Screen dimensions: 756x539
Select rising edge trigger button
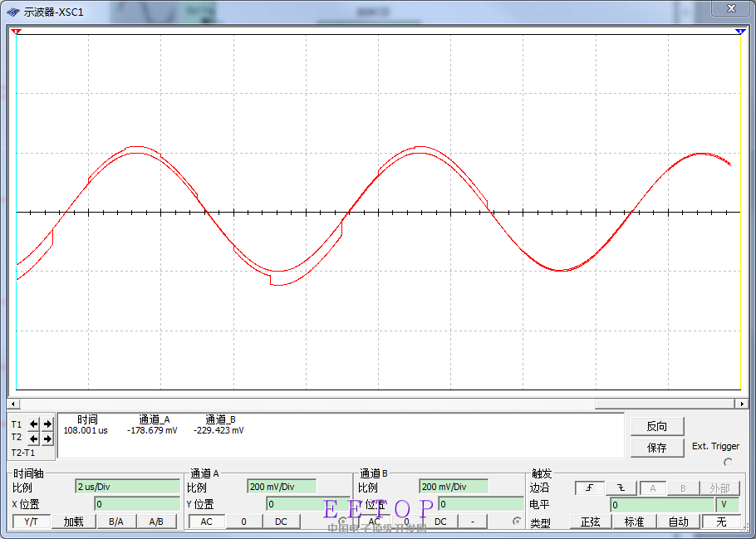coord(589,488)
